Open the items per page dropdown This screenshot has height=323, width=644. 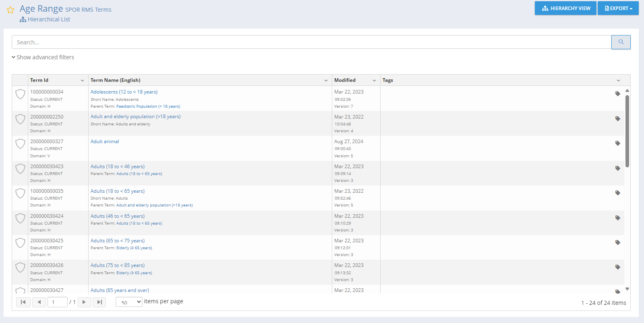[129, 302]
